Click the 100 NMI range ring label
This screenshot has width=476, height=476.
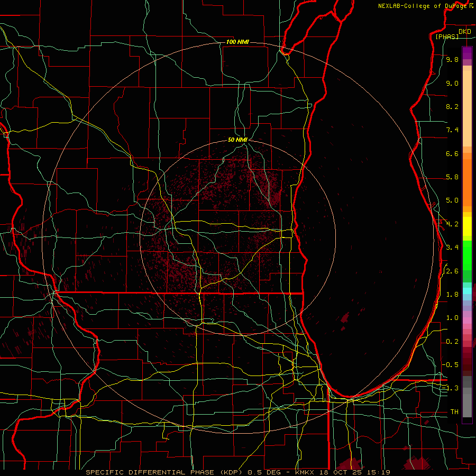(237, 42)
